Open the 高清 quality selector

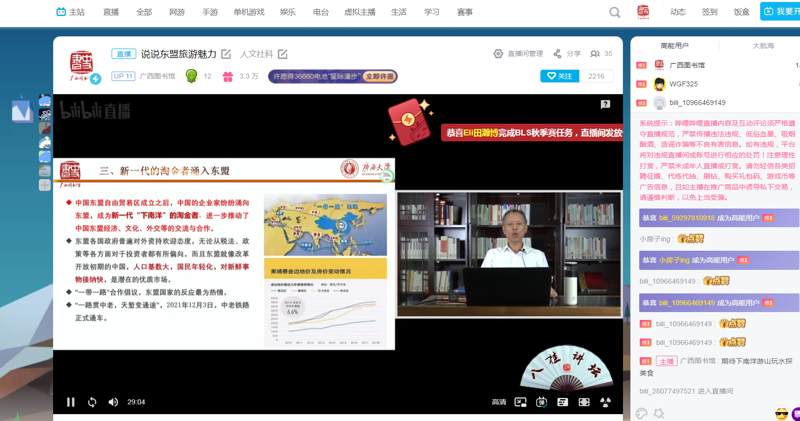[x=498, y=402]
